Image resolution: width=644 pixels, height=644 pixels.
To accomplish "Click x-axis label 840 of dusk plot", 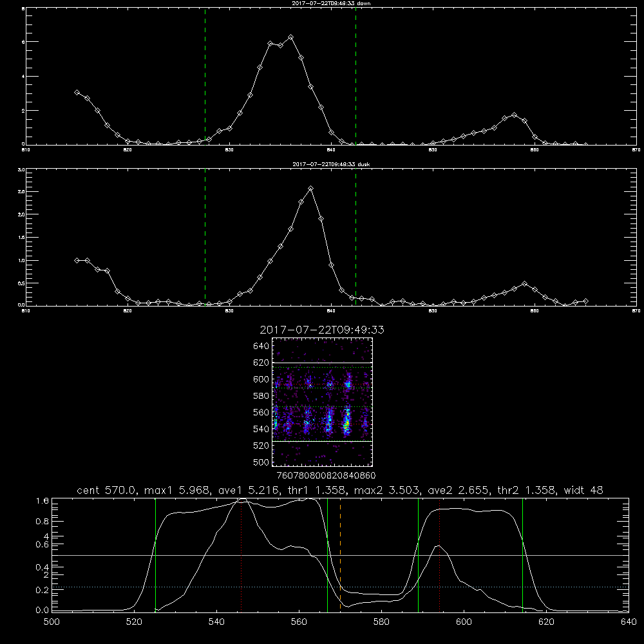I will [x=331, y=311].
